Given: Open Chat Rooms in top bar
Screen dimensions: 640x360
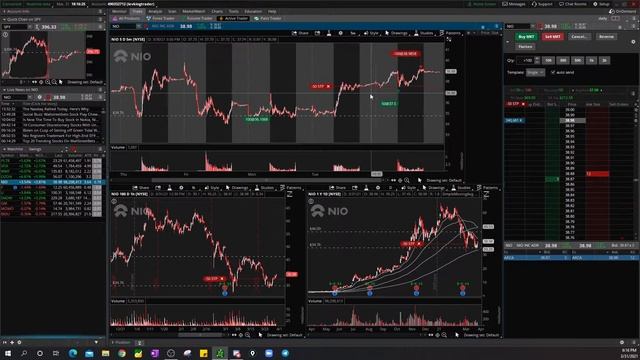Looking at the screenshot, I should 573,4.
